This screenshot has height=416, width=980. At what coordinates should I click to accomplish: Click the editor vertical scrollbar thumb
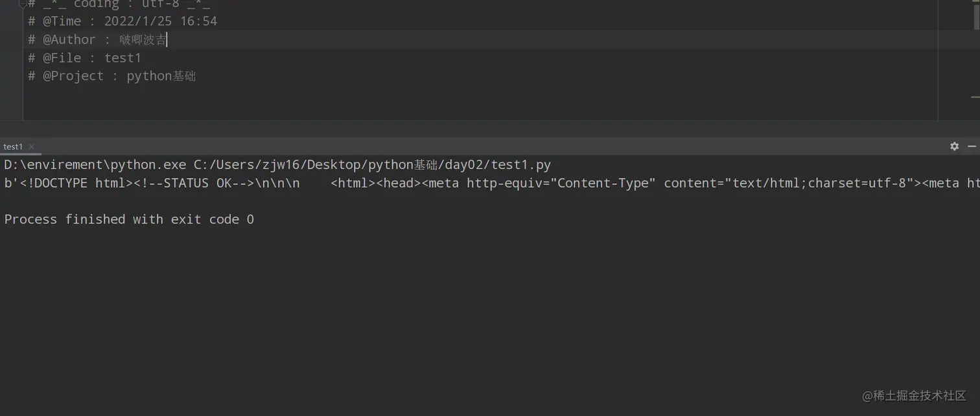[x=976, y=16]
